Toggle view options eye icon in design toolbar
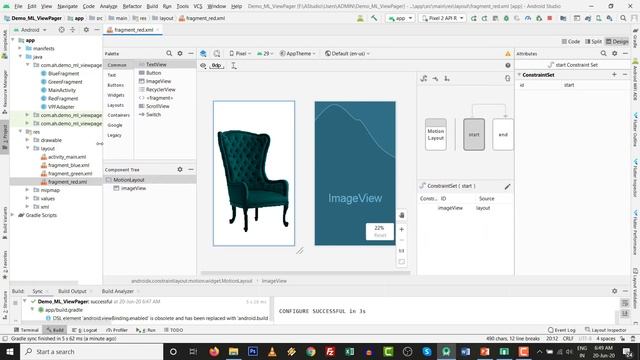 pos(203,65)
